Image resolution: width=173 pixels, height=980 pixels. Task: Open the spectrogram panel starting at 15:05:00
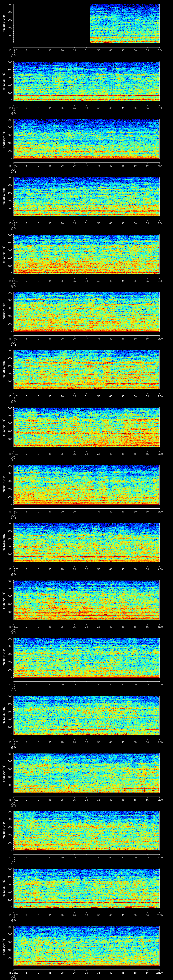pos(87,81)
